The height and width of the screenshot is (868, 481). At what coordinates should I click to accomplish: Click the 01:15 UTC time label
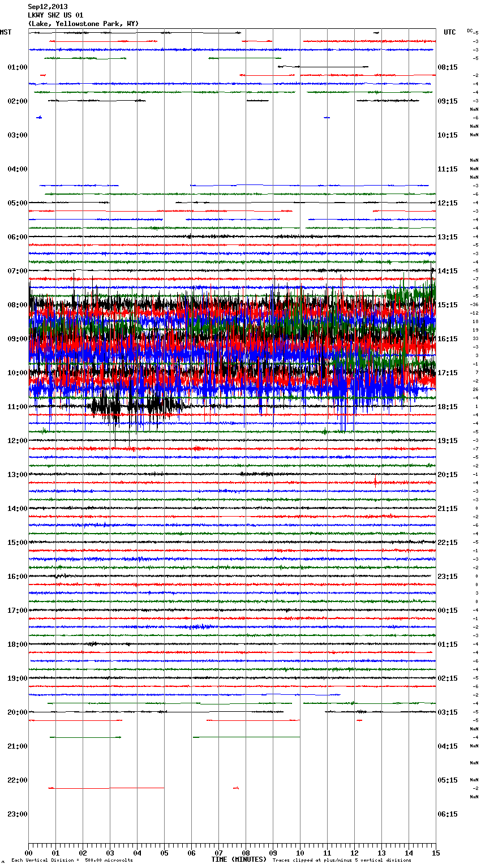pos(448,644)
